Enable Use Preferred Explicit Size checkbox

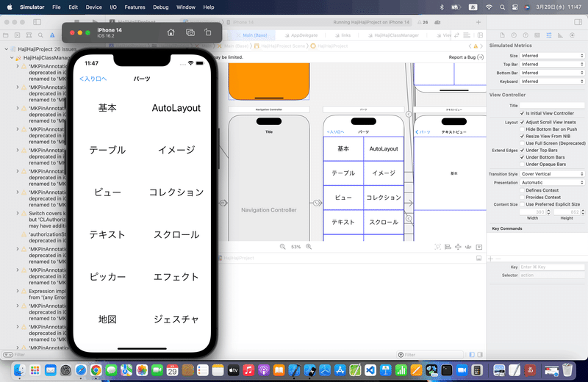click(x=522, y=204)
